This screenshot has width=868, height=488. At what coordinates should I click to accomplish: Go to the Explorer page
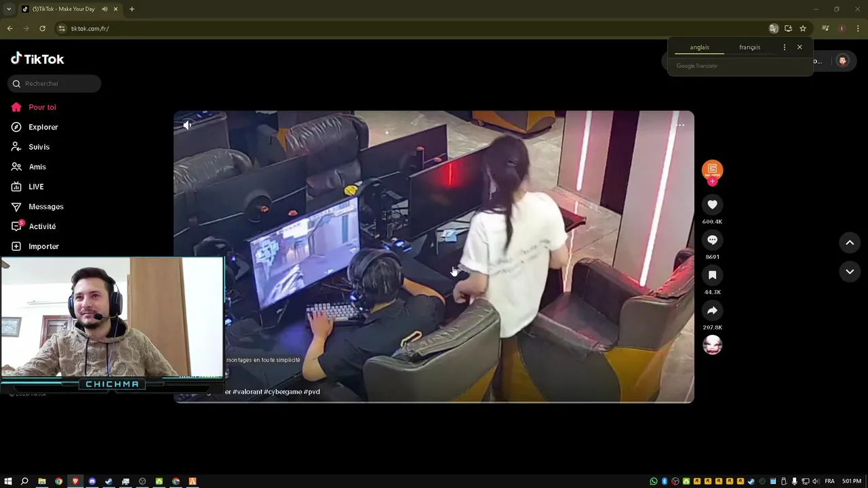click(35, 127)
